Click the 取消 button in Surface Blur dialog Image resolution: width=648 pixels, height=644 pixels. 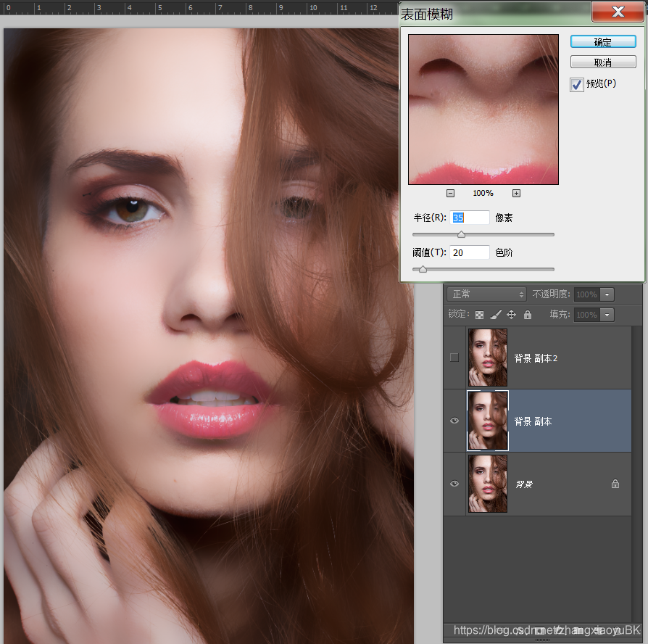(x=602, y=62)
